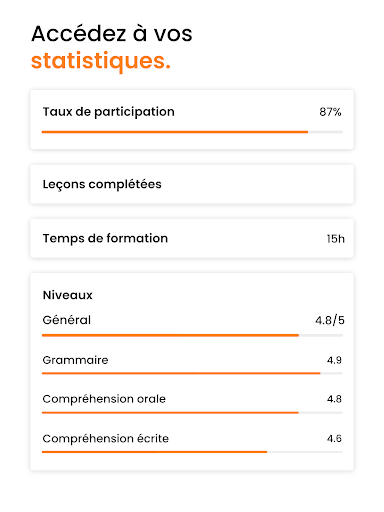Click the Taux de participation progress bar
The width and height of the screenshot is (384, 512).
[192, 132]
